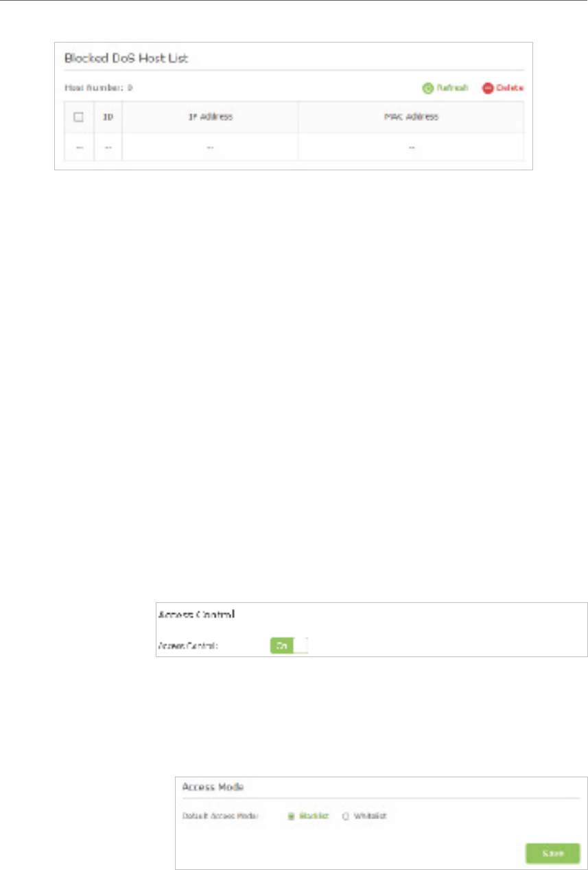Click the empty IP Address cell
The height and width of the screenshot is (870, 588).
click(210, 147)
